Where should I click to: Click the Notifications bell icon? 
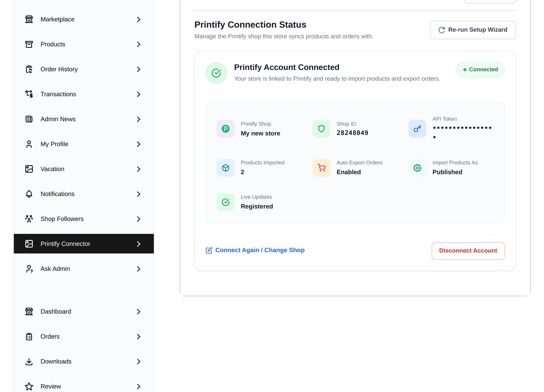(29, 194)
